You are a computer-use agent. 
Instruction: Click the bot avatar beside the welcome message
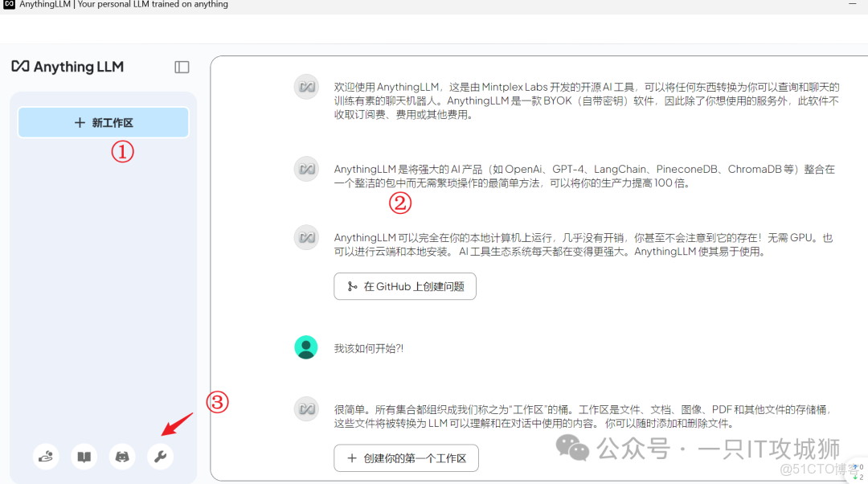pyautogui.click(x=306, y=87)
